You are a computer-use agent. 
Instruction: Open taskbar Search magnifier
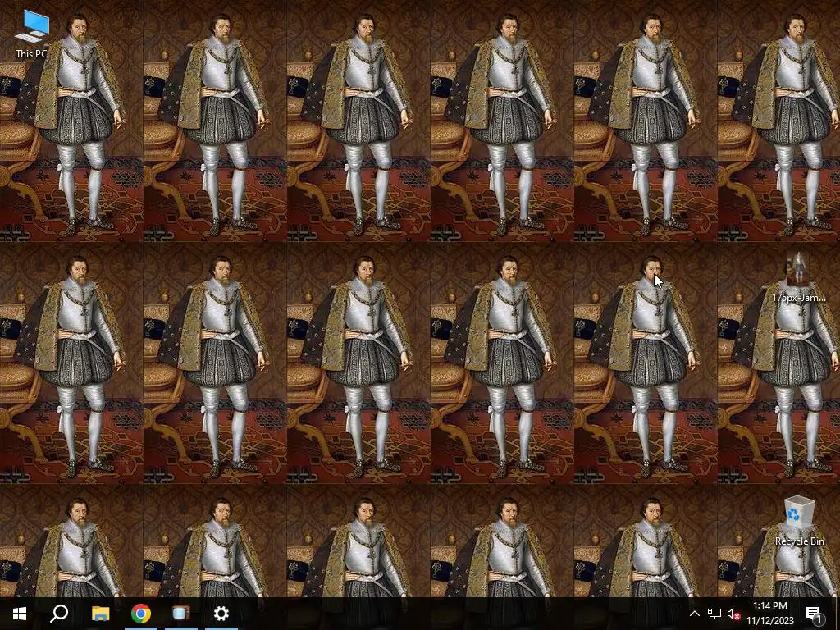[59, 614]
